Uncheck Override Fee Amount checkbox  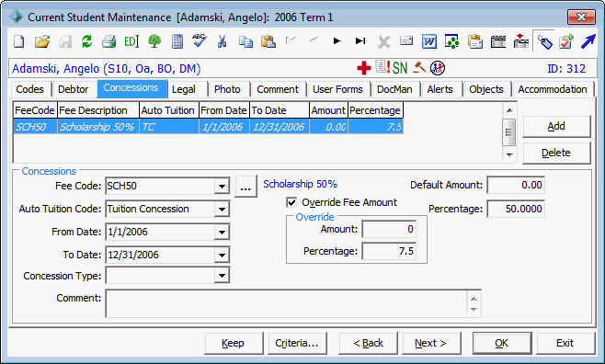(291, 202)
